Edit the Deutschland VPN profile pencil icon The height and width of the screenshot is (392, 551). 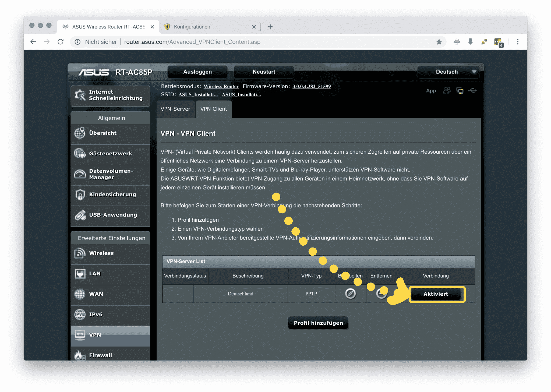pyautogui.click(x=350, y=294)
